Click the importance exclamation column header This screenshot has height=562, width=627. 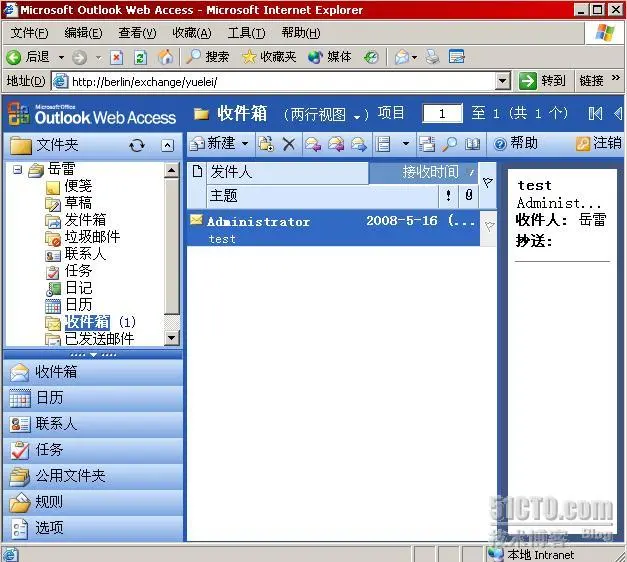[448, 196]
